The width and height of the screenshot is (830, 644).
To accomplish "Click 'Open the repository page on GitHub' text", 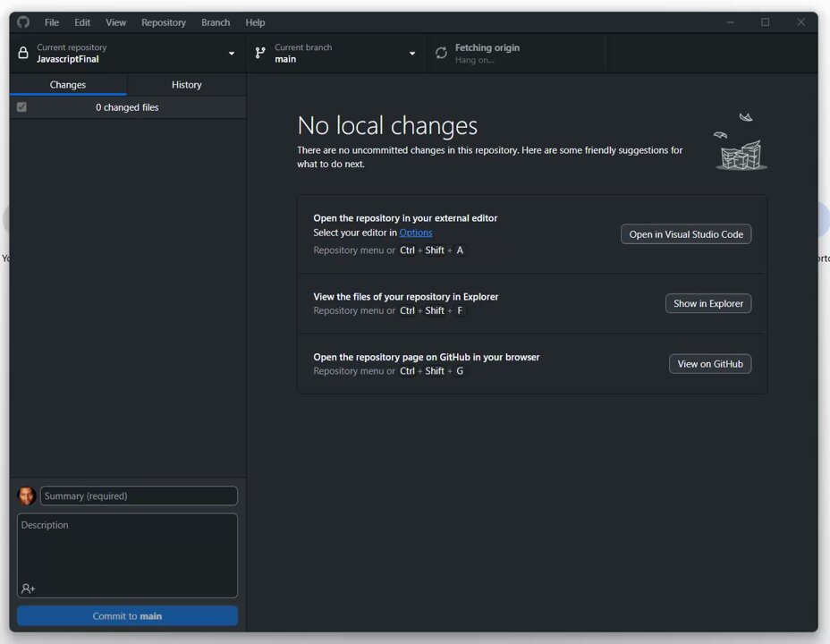I will (426, 357).
